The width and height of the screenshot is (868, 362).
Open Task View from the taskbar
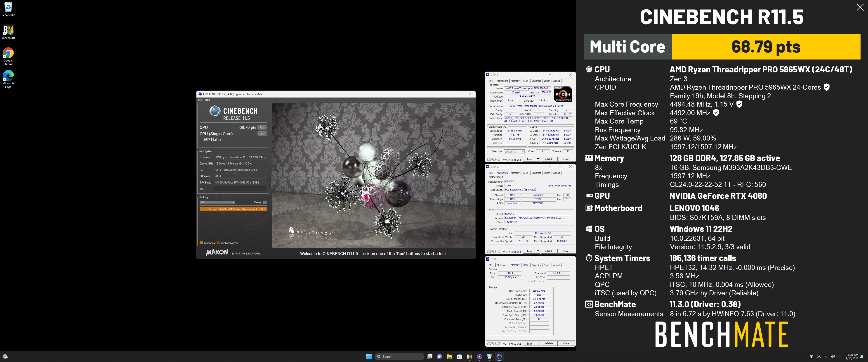click(430, 357)
